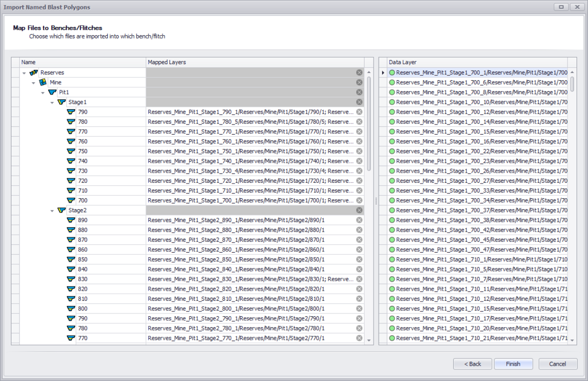Click the Stage1 node icon
This screenshot has width=588, height=381.
click(62, 102)
